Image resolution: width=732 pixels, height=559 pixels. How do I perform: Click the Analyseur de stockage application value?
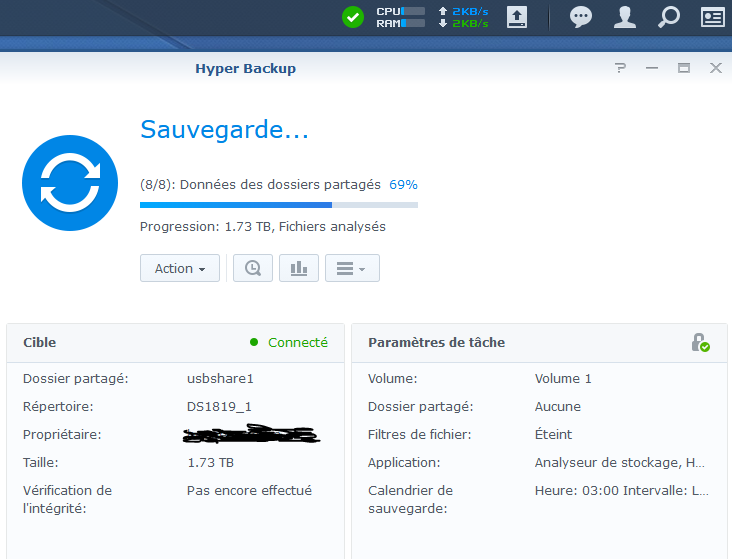coord(619,462)
